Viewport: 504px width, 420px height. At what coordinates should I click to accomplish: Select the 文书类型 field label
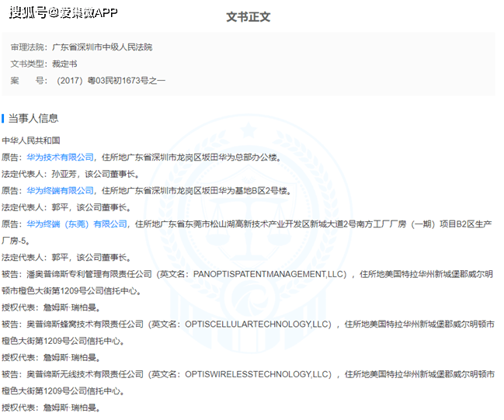click(x=27, y=64)
